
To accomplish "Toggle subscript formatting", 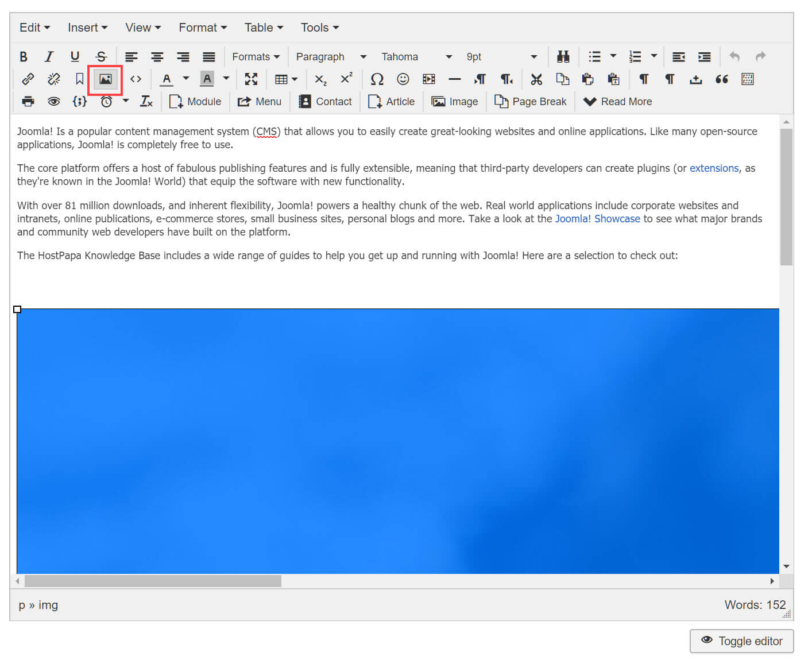I will pos(320,79).
